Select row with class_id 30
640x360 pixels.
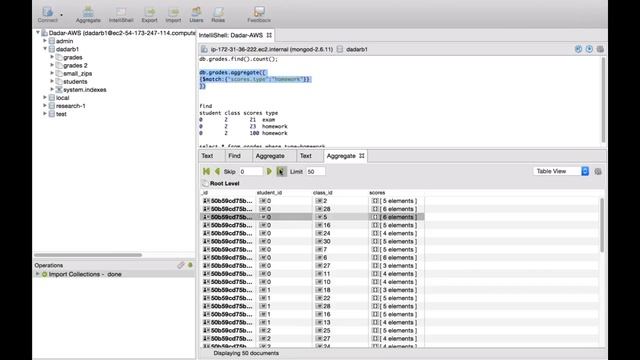(x=312, y=241)
